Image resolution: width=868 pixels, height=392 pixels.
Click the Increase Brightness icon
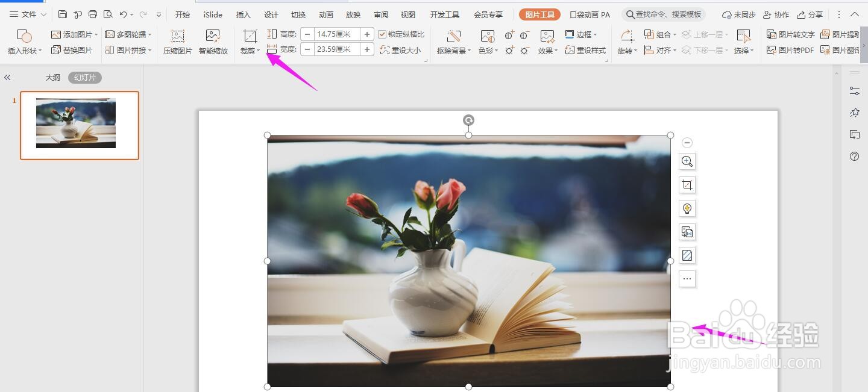click(x=510, y=51)
